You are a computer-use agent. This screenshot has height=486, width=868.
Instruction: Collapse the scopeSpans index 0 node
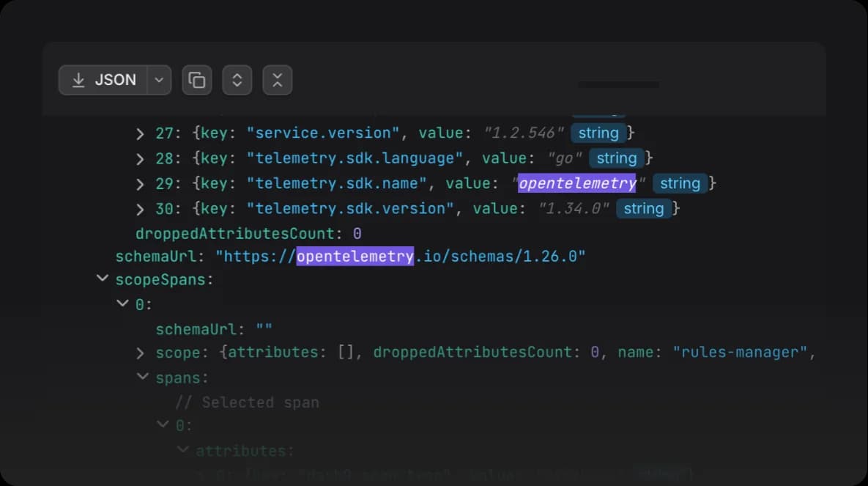[123, 303]
